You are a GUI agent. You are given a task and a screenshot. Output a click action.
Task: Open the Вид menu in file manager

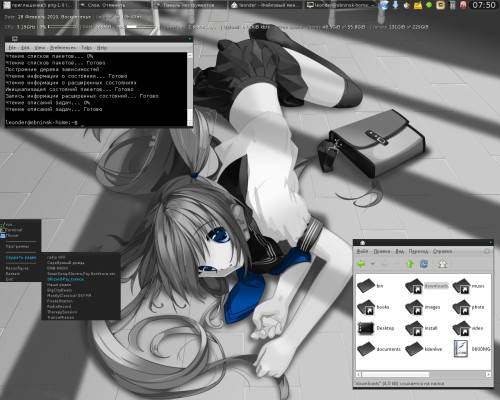(x=399, y=251)
